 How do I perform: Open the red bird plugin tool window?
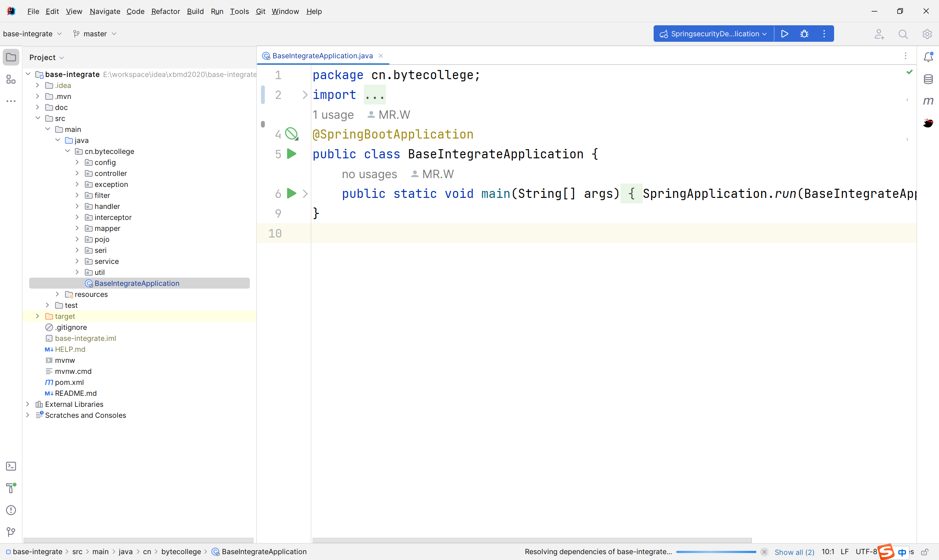[928, 123]
